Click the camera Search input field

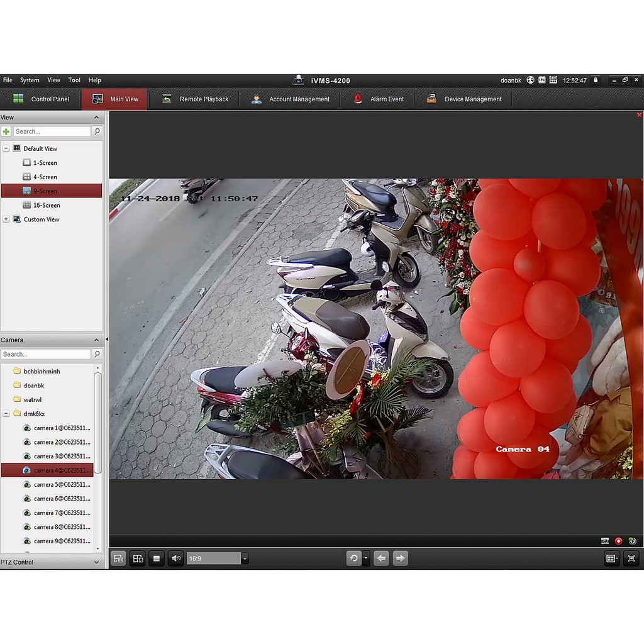pyautogui.click(x=46, y=355)
